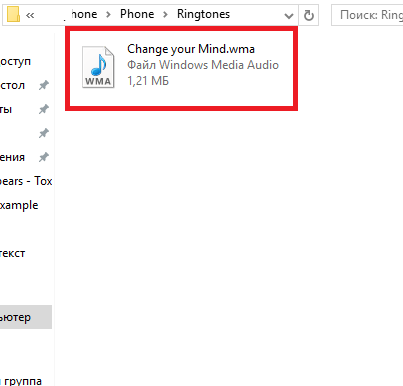Open chevron after Phone breadcrumb
Viewport: 403px width, 386px height.
coord(165,15)
